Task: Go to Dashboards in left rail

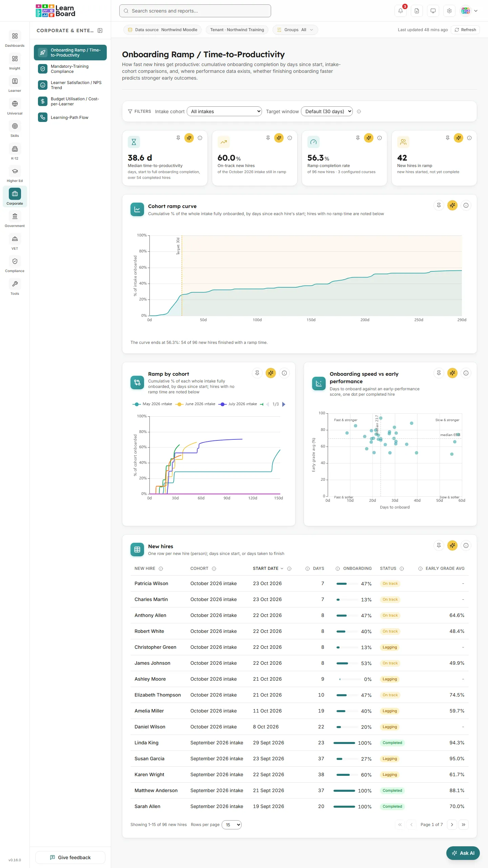Action: coord(15,39)
